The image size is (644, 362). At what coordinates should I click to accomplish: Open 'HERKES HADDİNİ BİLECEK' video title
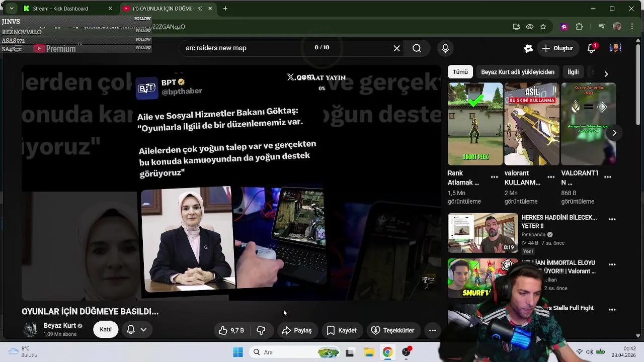559,222
